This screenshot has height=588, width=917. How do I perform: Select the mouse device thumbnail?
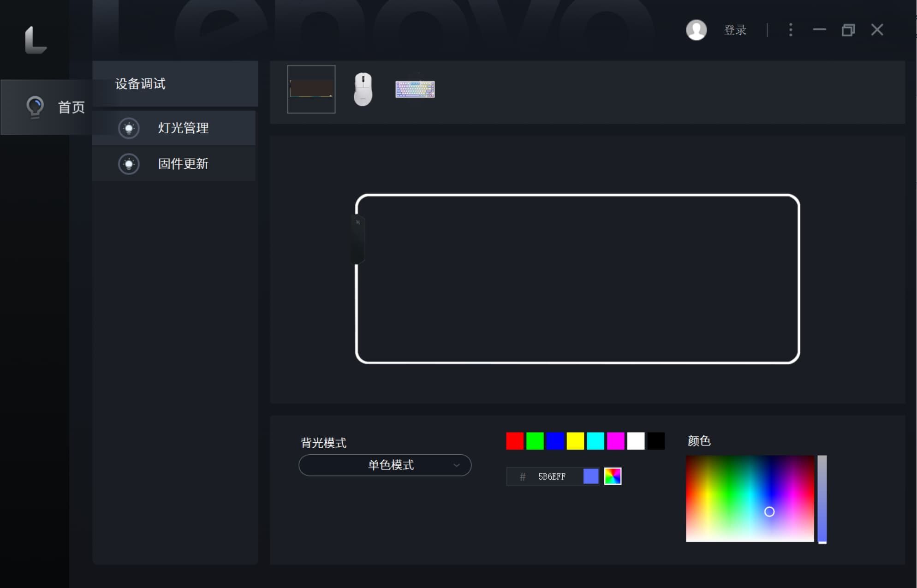(x=363, y=89)
